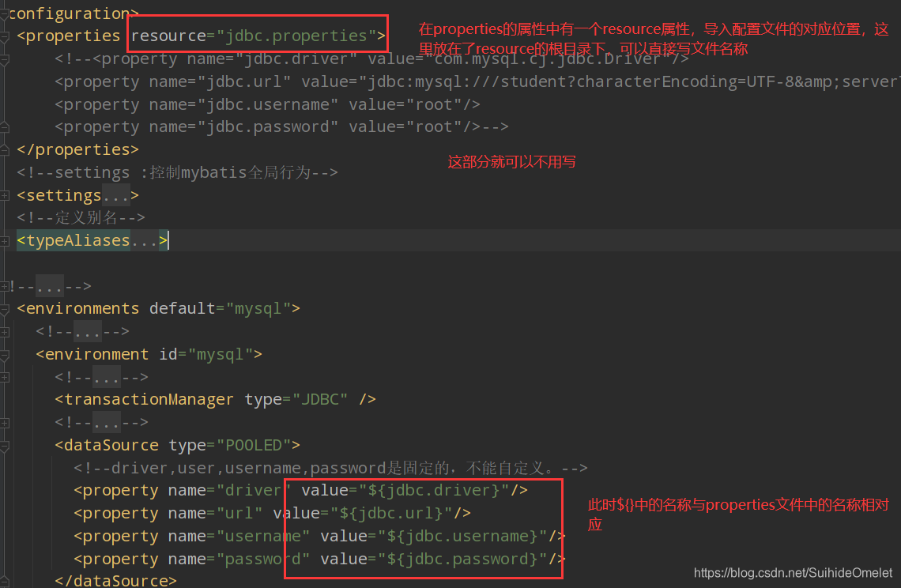
Task: Click the closing </properties> tag
Action: tap(78, 150)
